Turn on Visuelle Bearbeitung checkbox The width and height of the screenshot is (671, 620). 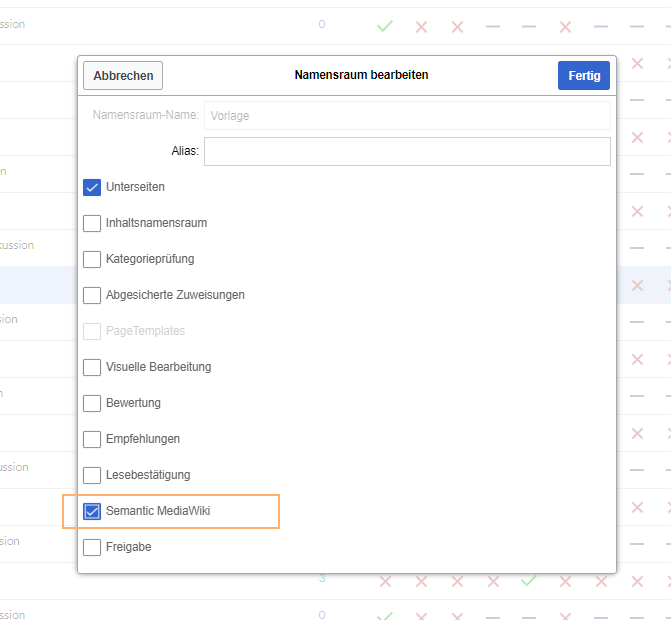92,367
